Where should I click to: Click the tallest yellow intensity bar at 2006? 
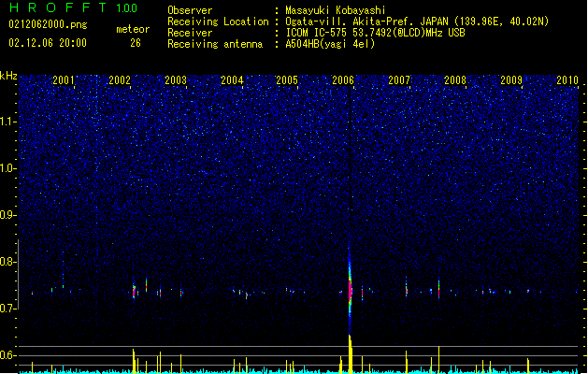pos(351,354)
